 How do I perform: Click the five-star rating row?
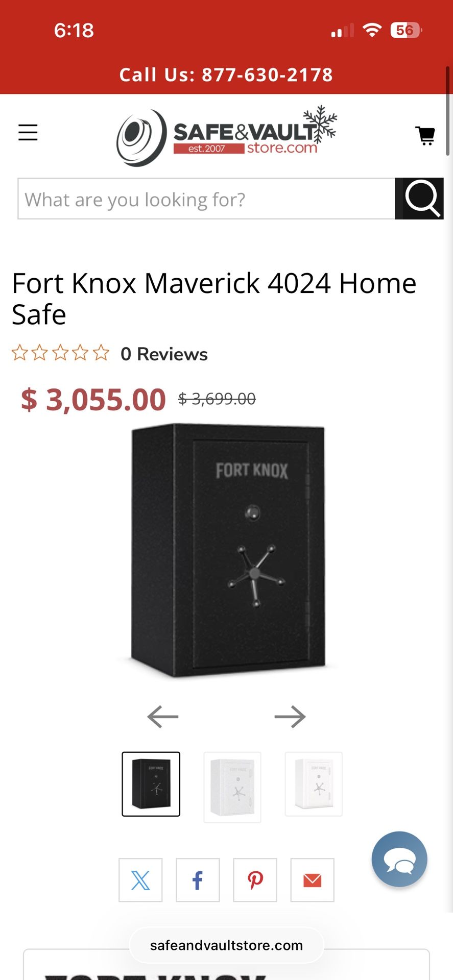61,353
